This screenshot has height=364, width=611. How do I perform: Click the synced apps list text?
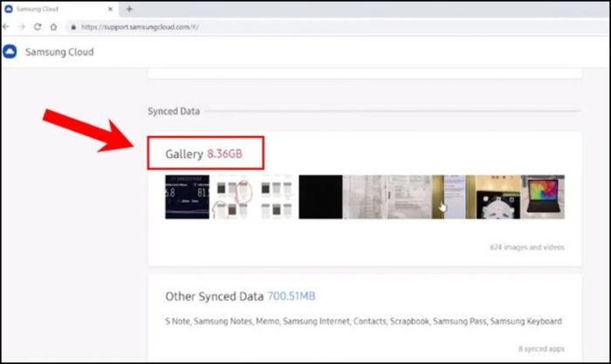click(364, 321)
